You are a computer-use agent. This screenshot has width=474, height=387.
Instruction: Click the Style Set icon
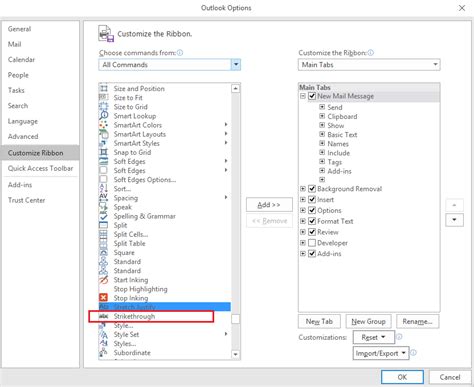click(104, 334)
